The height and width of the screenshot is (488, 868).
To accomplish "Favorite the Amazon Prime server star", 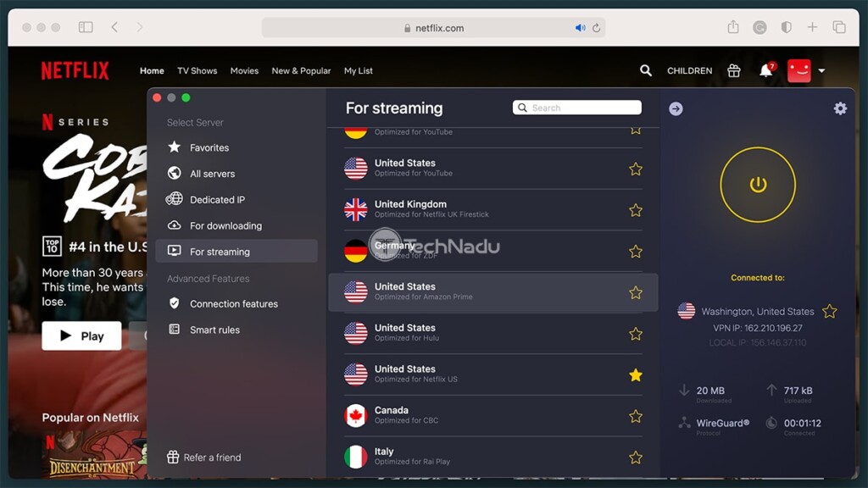I will click(636, 292).
